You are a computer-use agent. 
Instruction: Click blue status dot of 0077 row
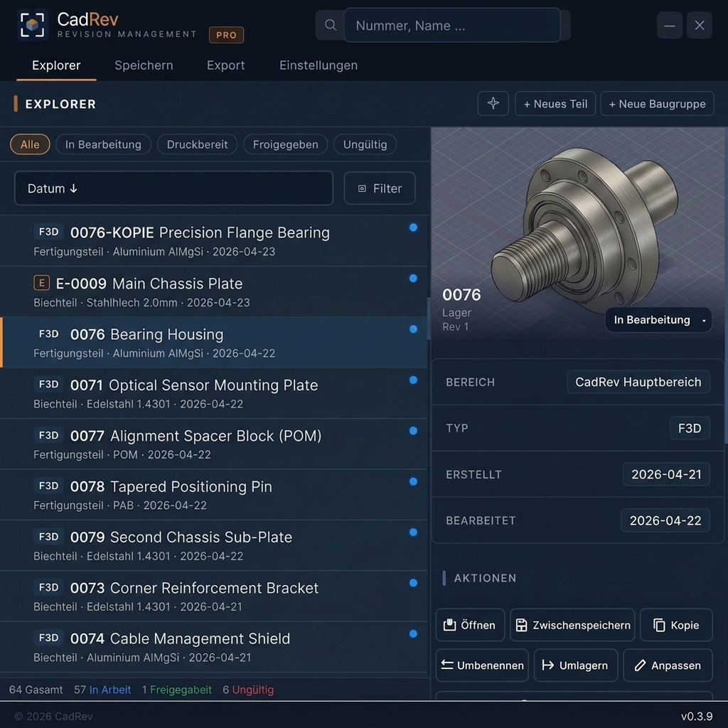coord(413,430)
